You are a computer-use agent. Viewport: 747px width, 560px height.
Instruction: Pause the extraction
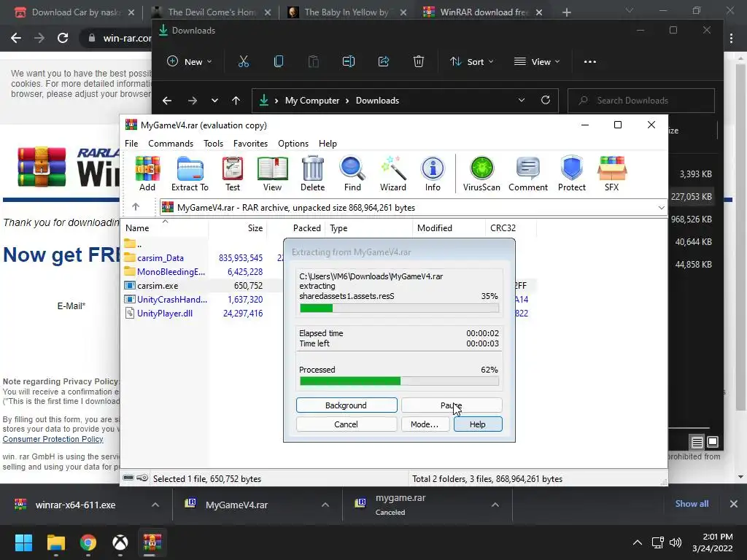pos(451,405)
